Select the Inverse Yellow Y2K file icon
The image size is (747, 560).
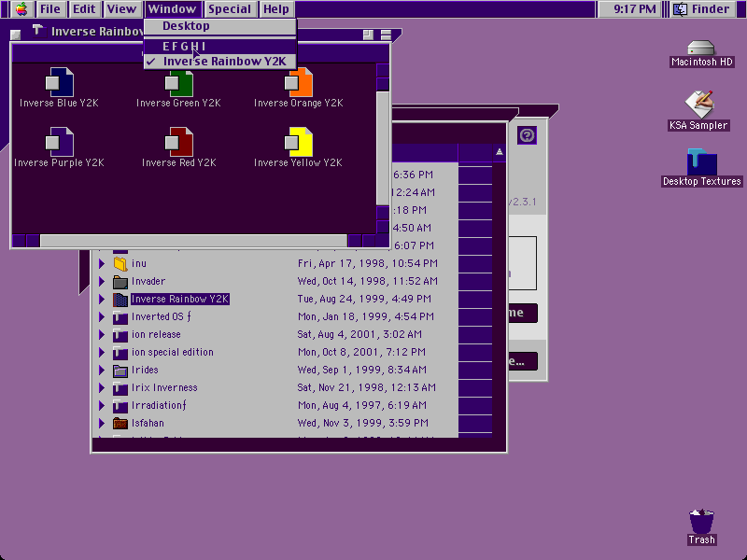click(x=298, y=142)
